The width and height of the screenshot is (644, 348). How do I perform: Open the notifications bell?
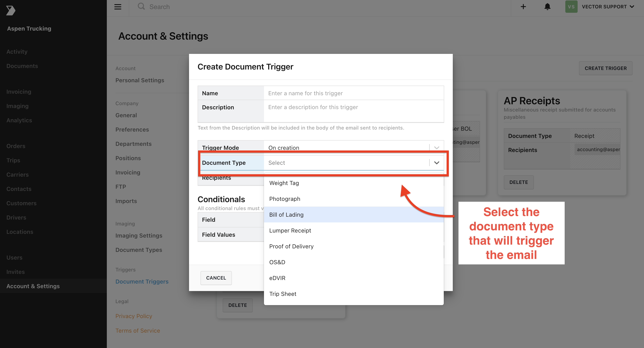(547, 7)
